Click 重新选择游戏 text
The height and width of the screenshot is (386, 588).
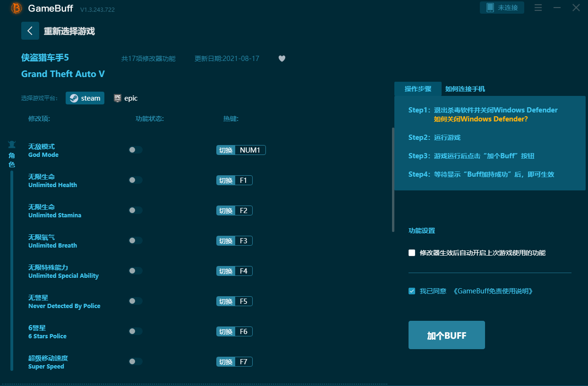point(69,31)
